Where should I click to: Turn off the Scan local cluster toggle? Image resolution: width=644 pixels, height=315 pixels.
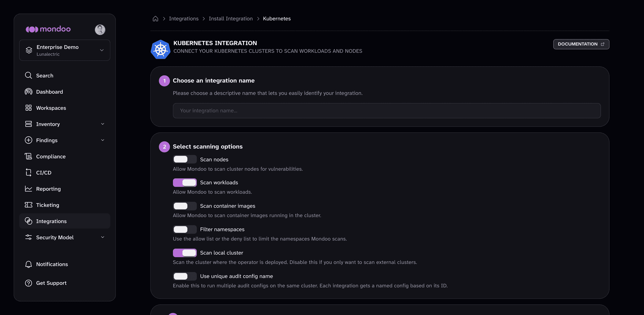185,253
